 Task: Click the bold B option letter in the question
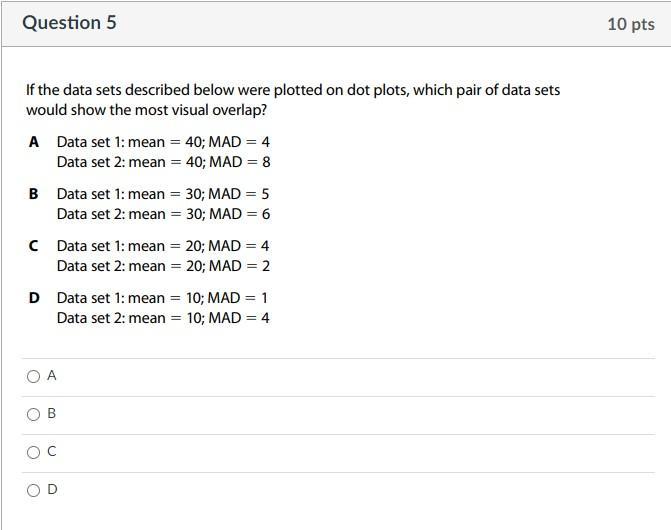pos(34,194)
